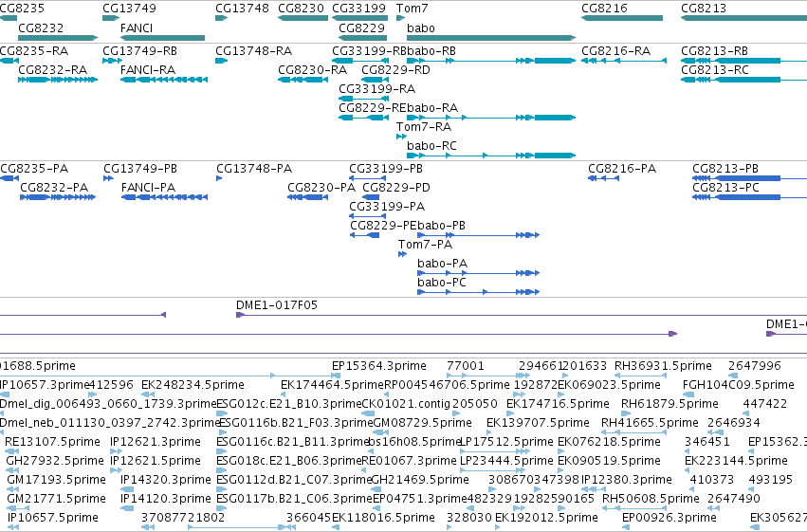Select transcript babo-RC label

431,146
